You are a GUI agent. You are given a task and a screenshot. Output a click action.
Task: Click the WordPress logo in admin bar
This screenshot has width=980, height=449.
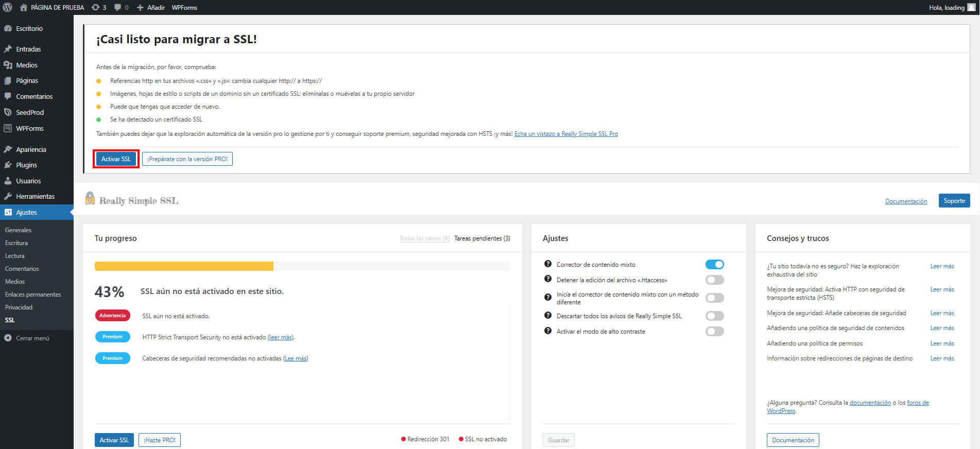click(8, 7)
